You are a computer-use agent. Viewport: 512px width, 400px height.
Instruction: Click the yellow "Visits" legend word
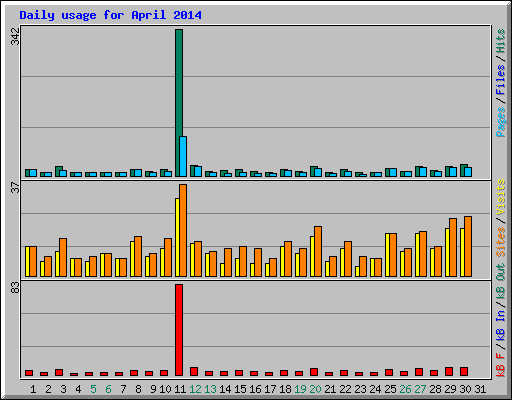point(500,197)
